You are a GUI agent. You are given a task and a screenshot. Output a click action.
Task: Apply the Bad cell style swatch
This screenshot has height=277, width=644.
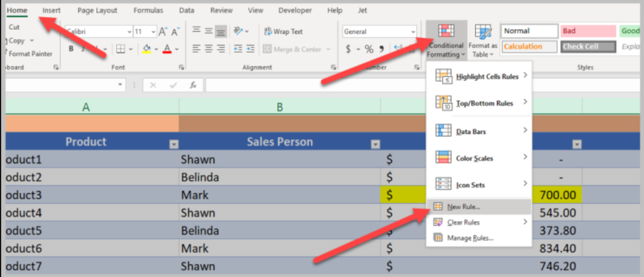point(587,31)
